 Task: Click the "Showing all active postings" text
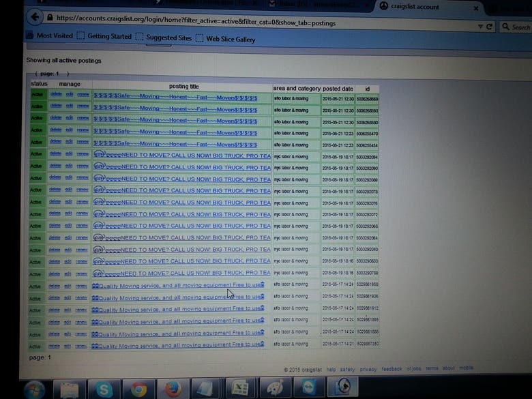coord(64,61)
